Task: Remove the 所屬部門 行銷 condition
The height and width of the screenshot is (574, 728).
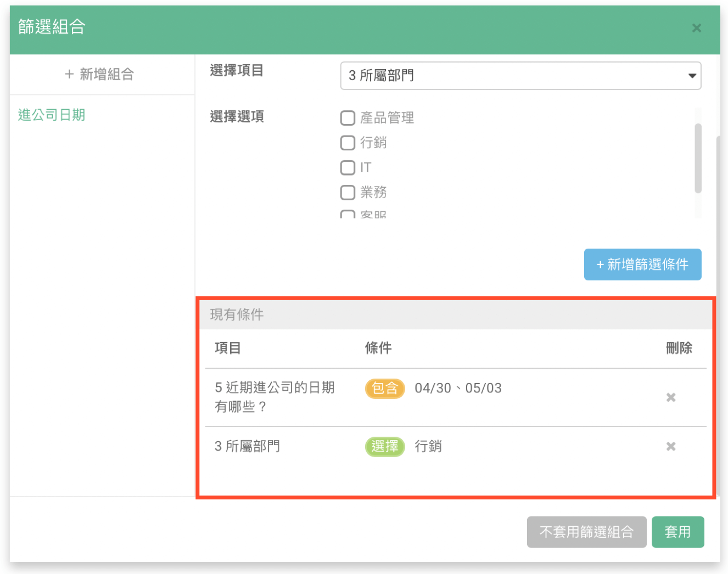Action: [x=670, y=447]
